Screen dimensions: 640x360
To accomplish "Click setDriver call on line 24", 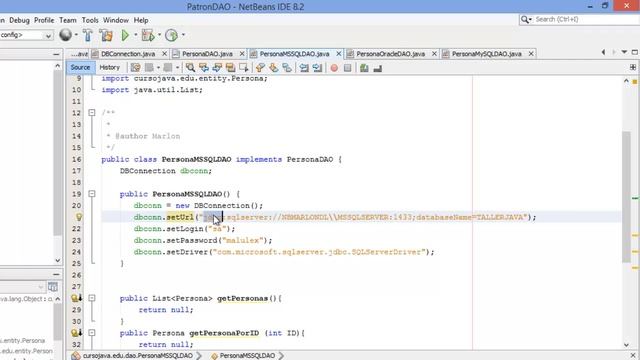I will [x=188, y=252].
